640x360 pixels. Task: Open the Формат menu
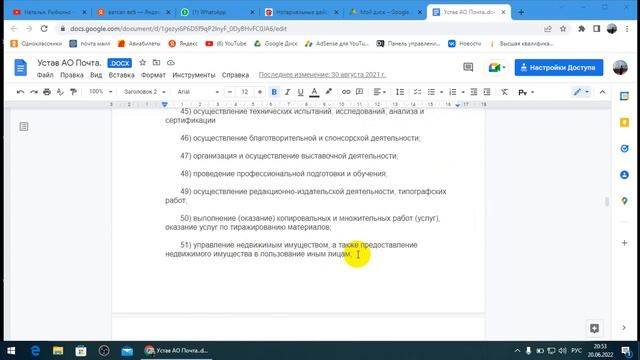point(153,75)
